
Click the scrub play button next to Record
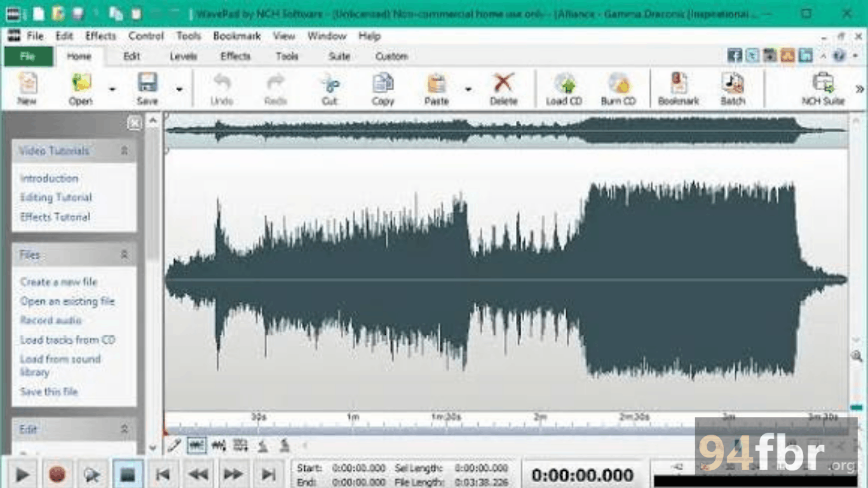(93, 474)
